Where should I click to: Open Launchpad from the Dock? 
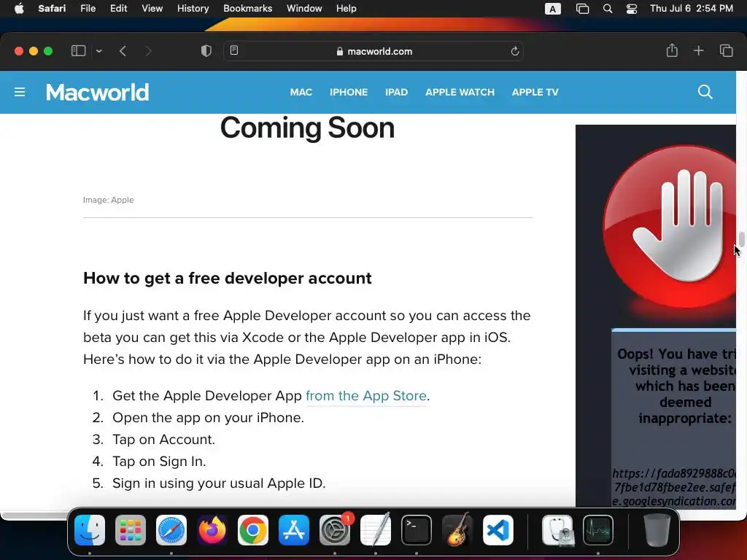(x=131, y=530)
